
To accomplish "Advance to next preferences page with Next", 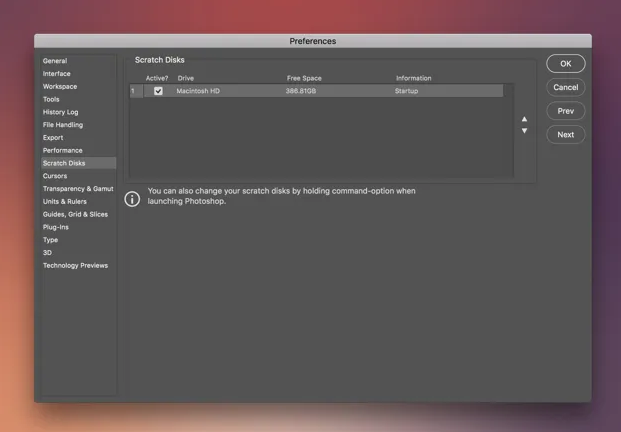I will coord(565,134).
